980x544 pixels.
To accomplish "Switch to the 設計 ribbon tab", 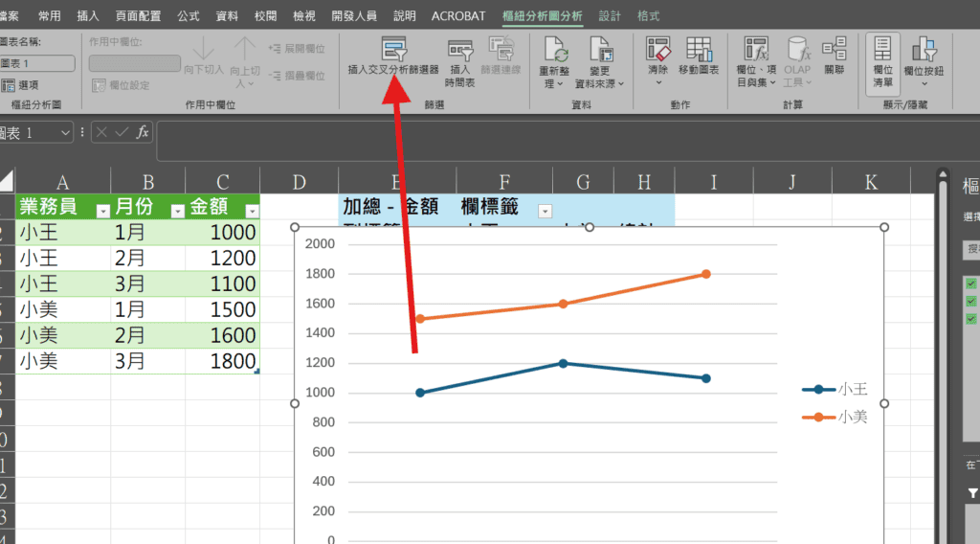I will click(x=610, y=16).
